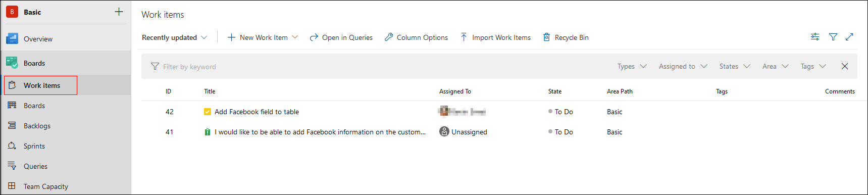Click the green user story icon on item 41

[208, 132]
